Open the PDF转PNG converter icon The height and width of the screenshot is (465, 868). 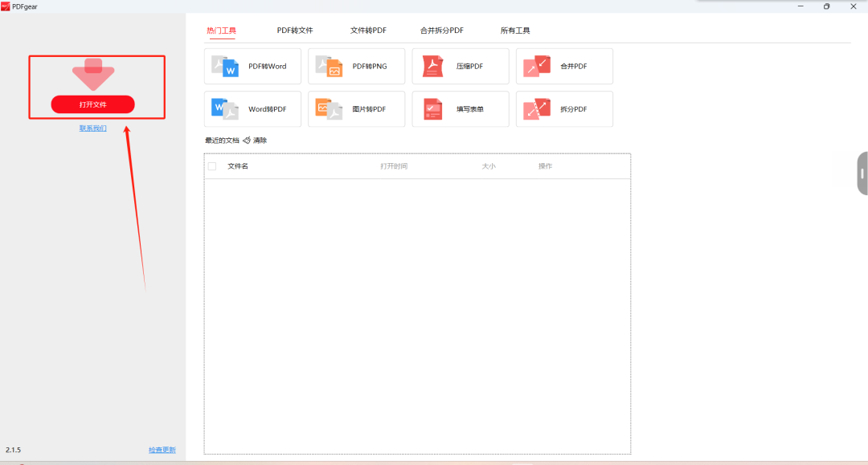(329, 66)
